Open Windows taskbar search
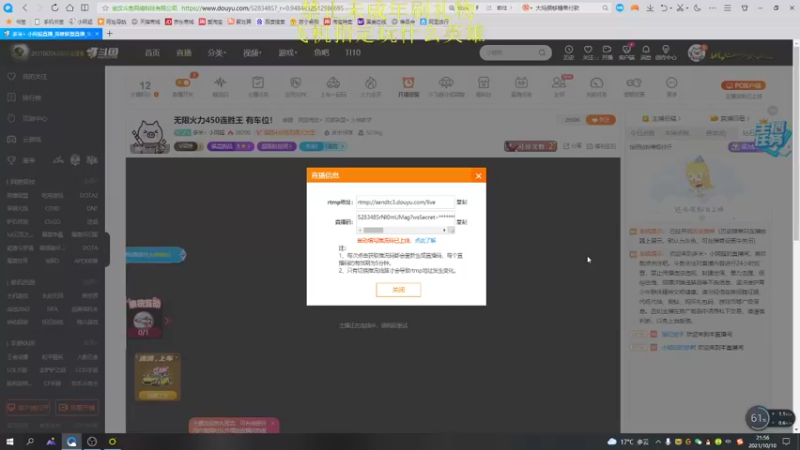 point(30,441)
